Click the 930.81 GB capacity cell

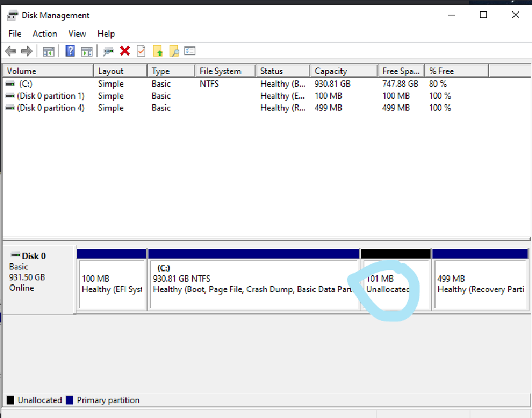[x=333, y=84]
